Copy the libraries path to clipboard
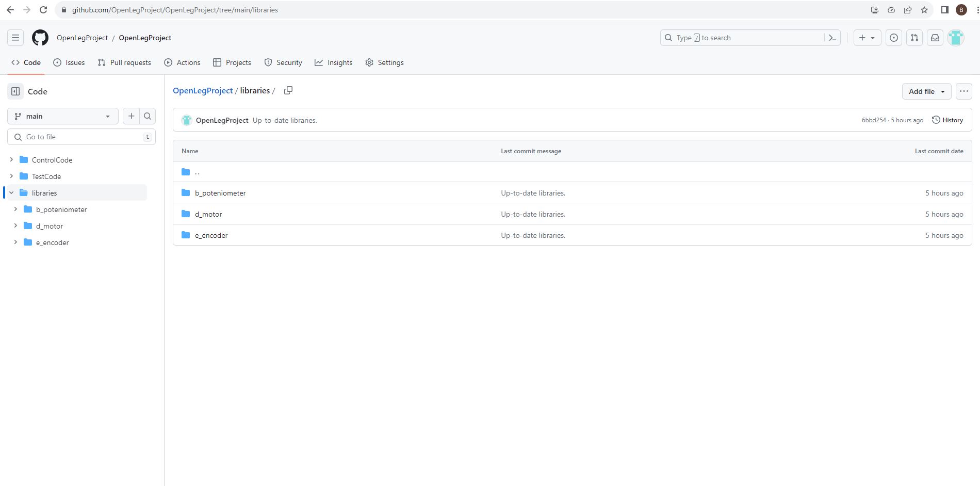Image resolution: width=980 pixels, height=486 pixels. click(288, 90)
